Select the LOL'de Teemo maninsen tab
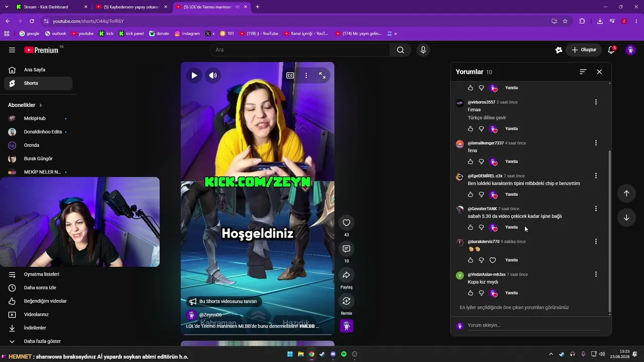The image size is (644, 362). 212,7
